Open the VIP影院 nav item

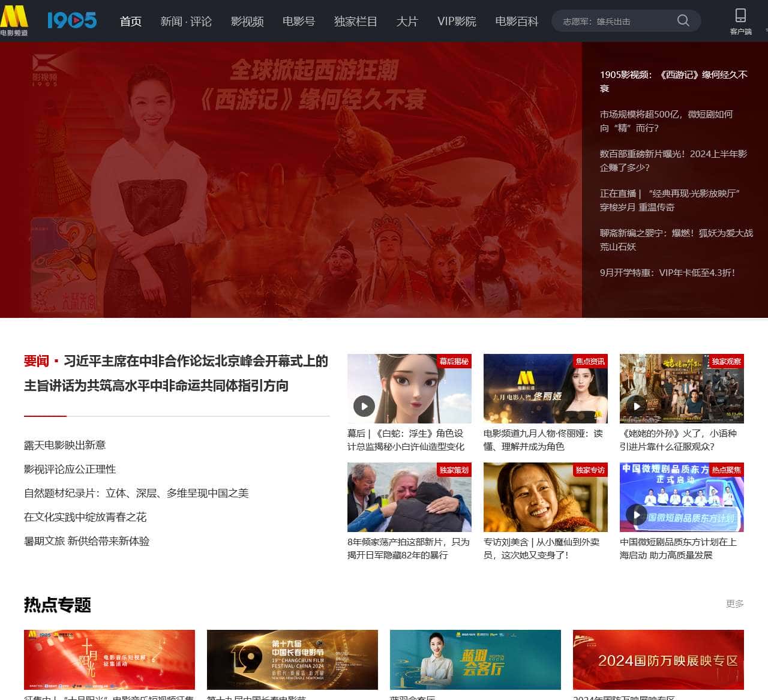457,22
